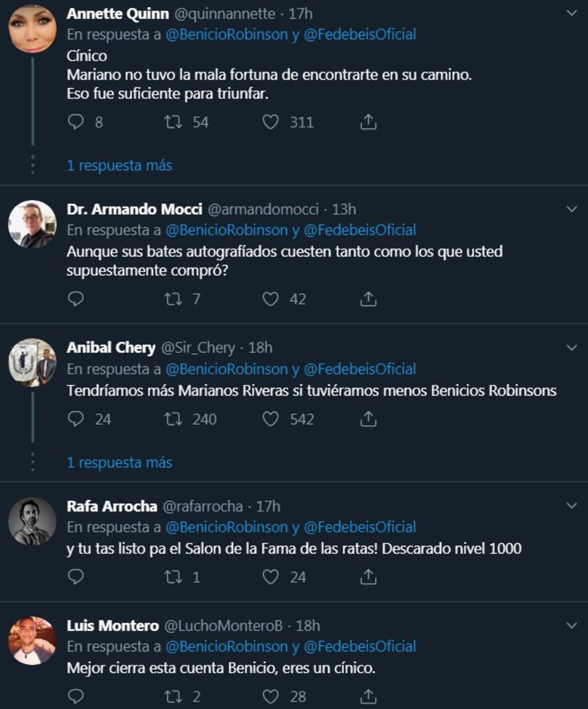Reply to Annette Quinn's tweet

tap(74, 122)
